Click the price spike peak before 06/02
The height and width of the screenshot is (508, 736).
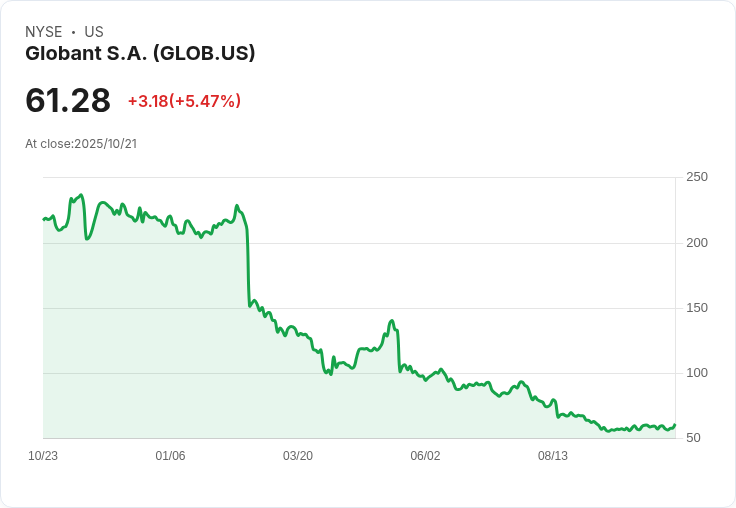(392, 321)
